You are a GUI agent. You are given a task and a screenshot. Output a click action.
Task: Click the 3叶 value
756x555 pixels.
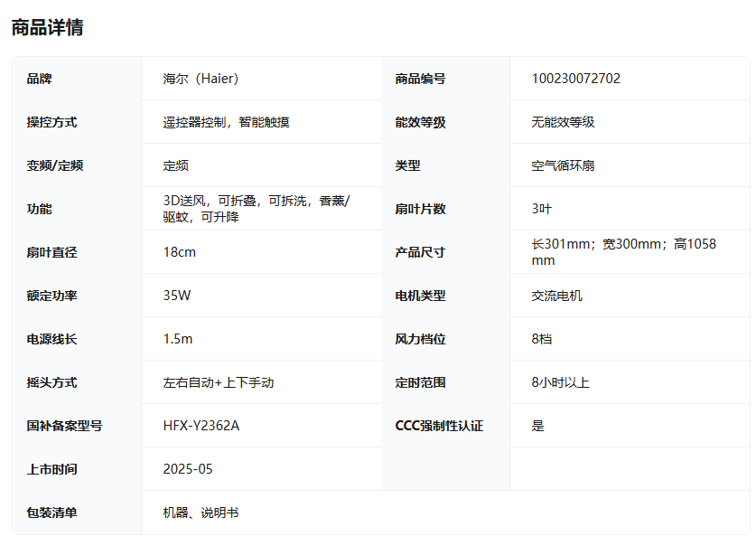541,209
